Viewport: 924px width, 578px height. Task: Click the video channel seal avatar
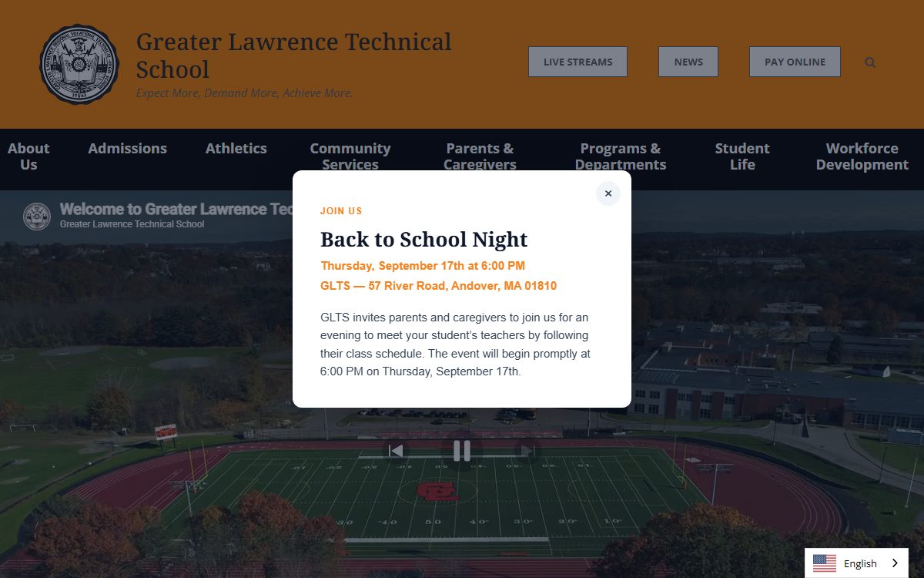[37, 217]
